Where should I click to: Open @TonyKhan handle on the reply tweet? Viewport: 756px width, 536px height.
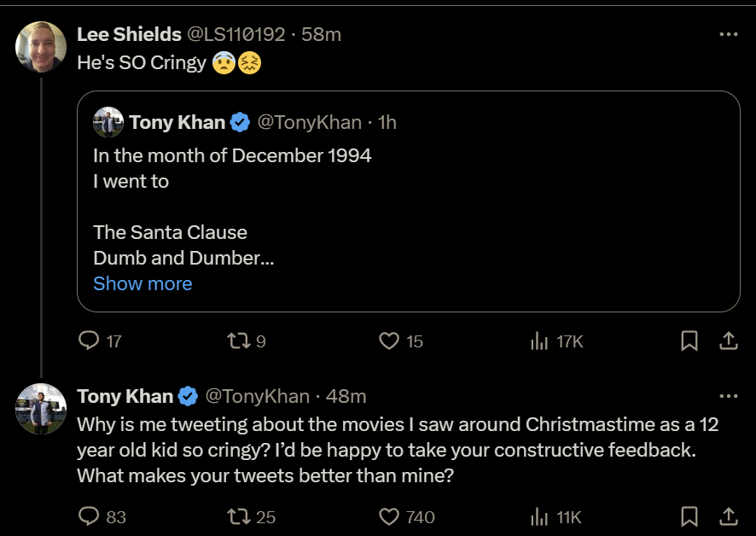tap(257, 396)
